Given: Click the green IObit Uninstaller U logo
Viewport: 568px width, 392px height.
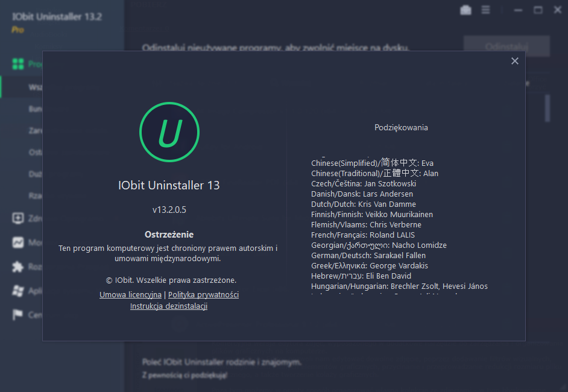Looking at the screenshot, I should click(169, 132).
